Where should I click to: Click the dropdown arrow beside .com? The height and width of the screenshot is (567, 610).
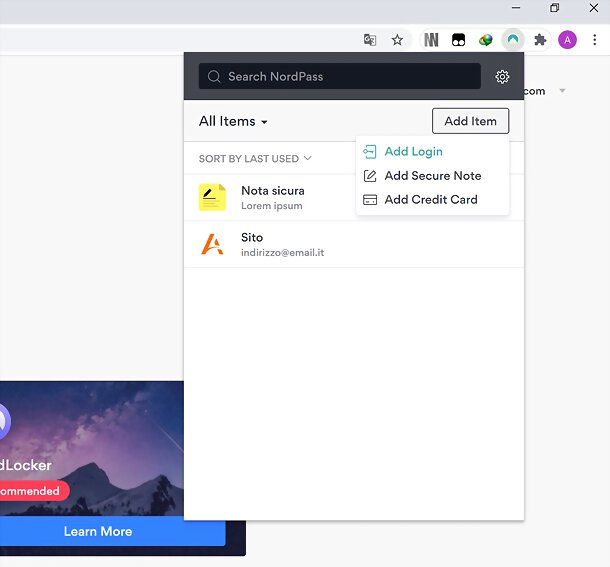pyautogui.click(x=562, y=91)
